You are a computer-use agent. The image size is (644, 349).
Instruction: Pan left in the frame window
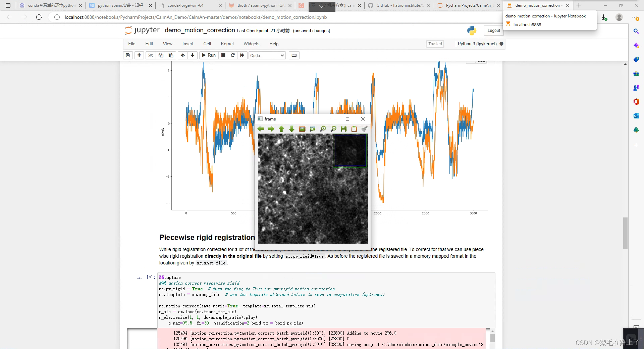(261, 129)
